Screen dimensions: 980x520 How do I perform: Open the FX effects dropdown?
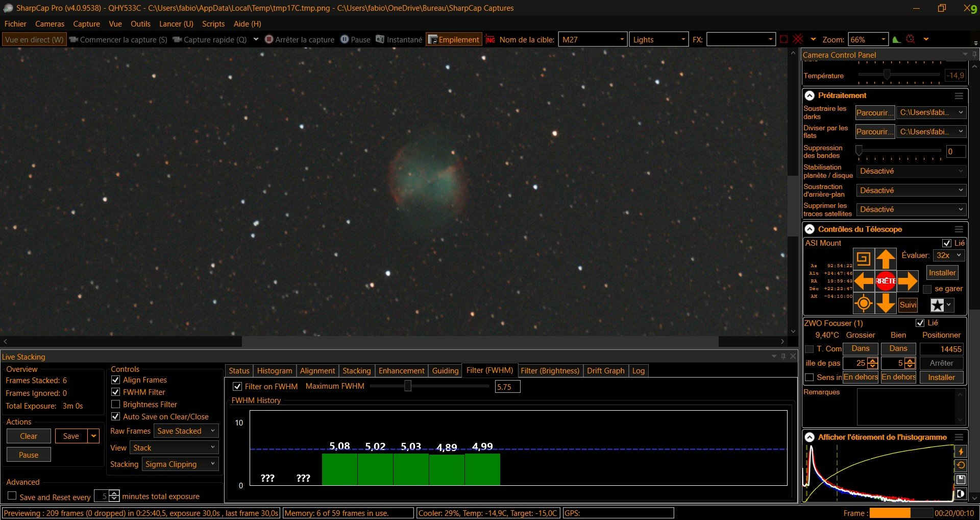click(x=741, y=39)
